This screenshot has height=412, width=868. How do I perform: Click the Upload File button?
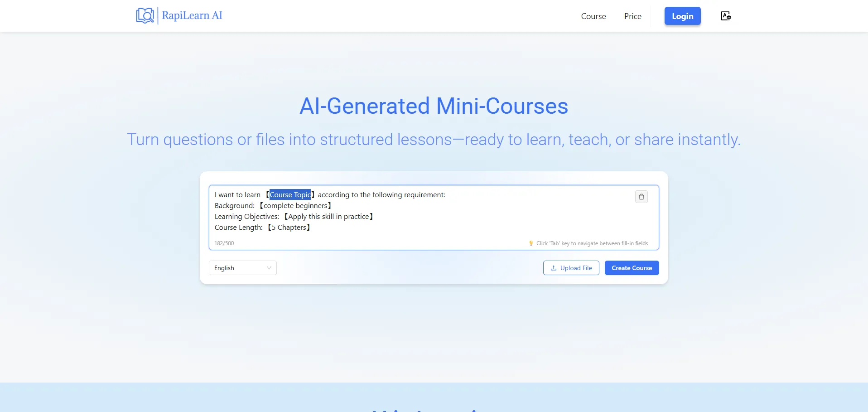(x=571, y=268)
